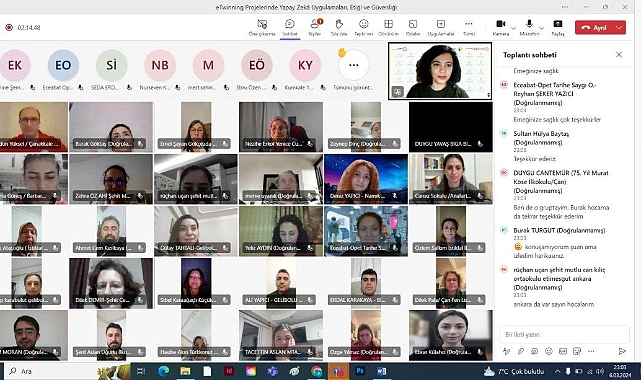This screenshot has height=380, width=641.
Task: Click the Bir ileti yazın message field
Action: pyautogui.click(x=564, y=334)
